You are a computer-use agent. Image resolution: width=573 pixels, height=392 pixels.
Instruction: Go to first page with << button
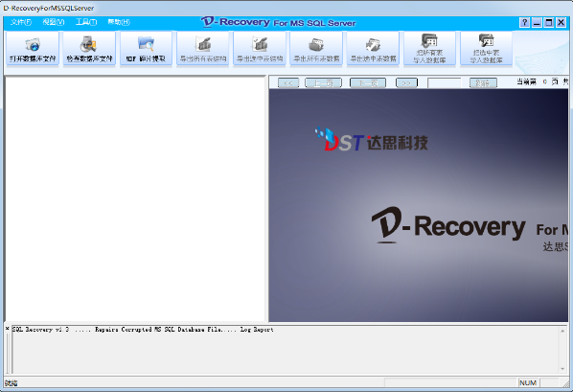tap(288, 83)
